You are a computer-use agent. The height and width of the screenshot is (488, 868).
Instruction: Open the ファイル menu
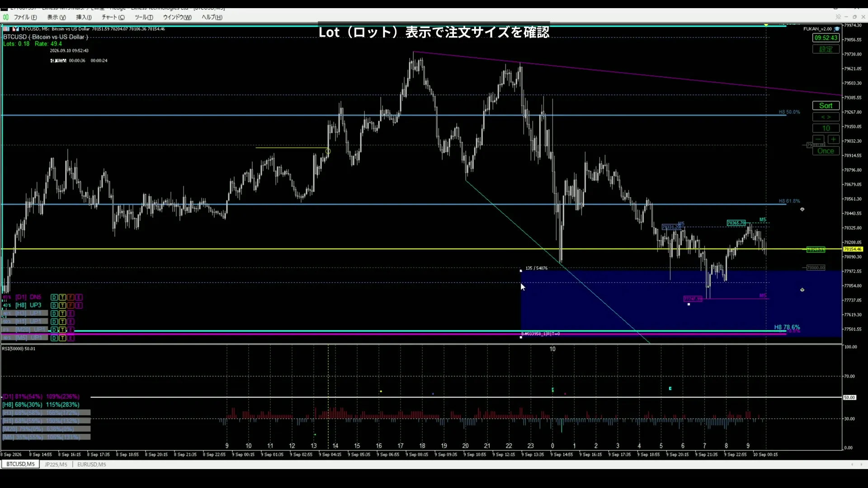(25, 17)
